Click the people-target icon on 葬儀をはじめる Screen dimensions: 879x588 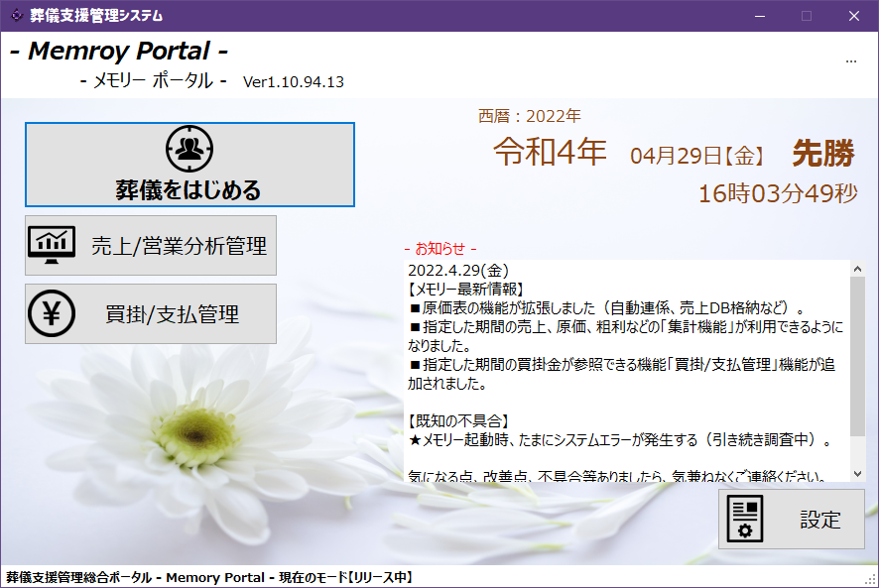[x=189, y=149]
